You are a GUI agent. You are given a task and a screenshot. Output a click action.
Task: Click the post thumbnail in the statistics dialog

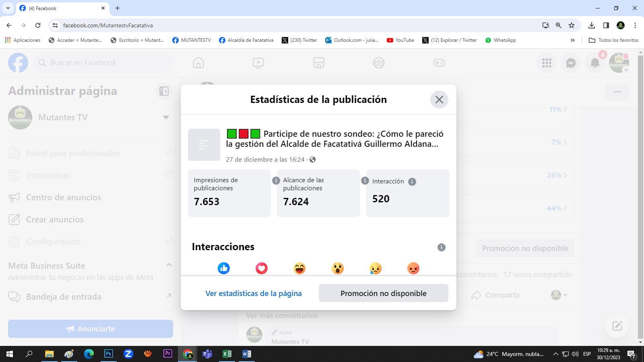pos(204,145)
